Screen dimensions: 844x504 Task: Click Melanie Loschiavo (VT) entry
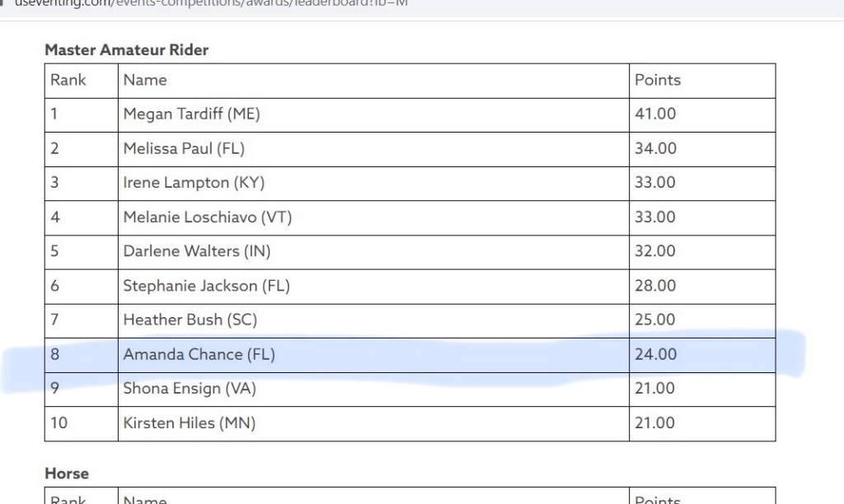[x=208, y=217]
